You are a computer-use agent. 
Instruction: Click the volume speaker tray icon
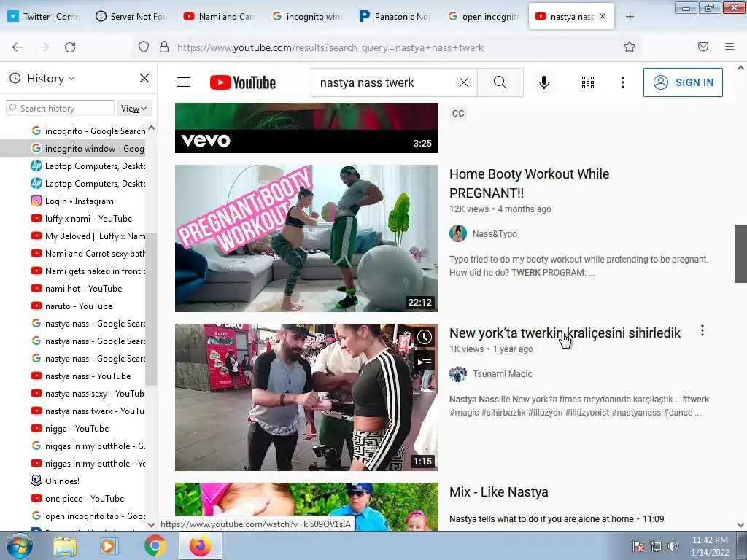pos(673,545)
